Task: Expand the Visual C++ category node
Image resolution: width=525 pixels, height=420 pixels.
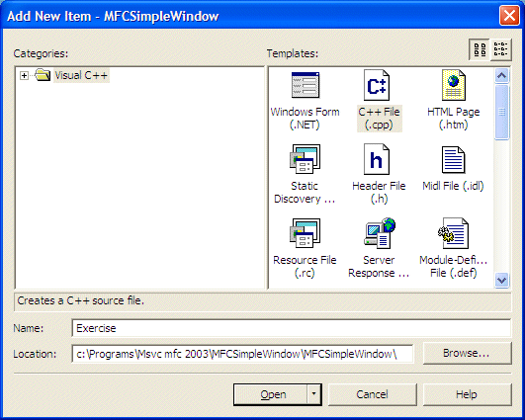Action: click(x=24, y=76)
